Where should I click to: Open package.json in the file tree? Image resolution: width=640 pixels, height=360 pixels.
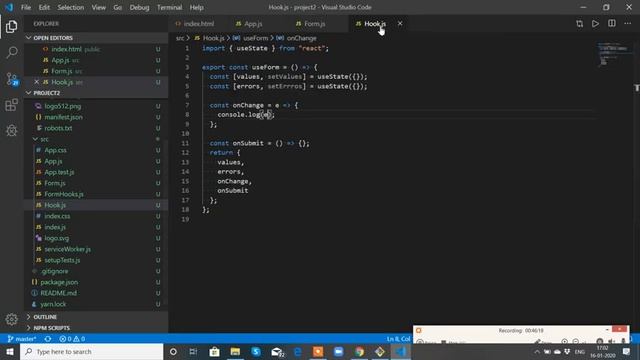59,282
